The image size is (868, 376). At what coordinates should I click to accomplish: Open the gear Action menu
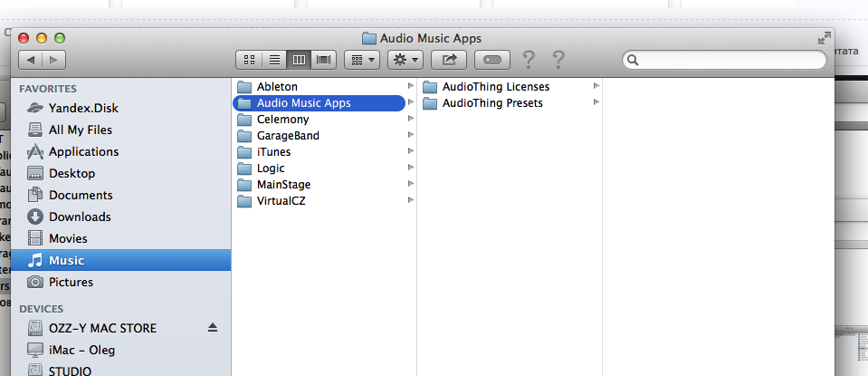405,59
